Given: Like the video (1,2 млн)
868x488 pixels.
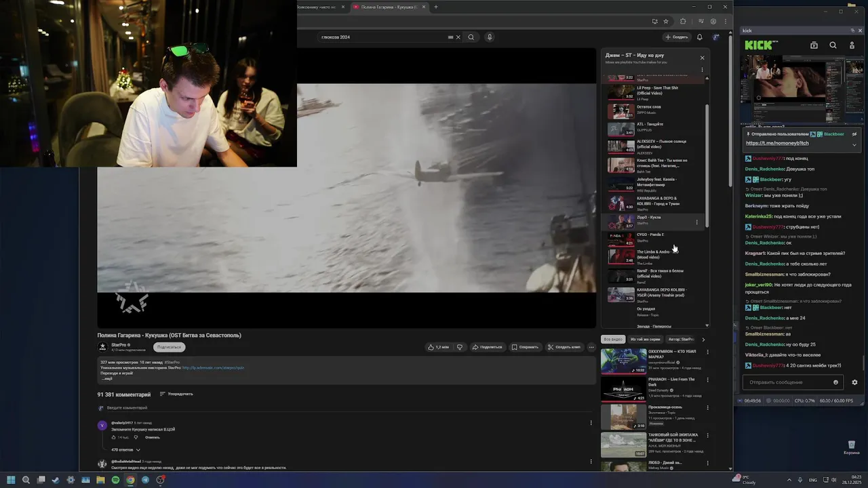Looking at the screenshot, I should [438, 347].
